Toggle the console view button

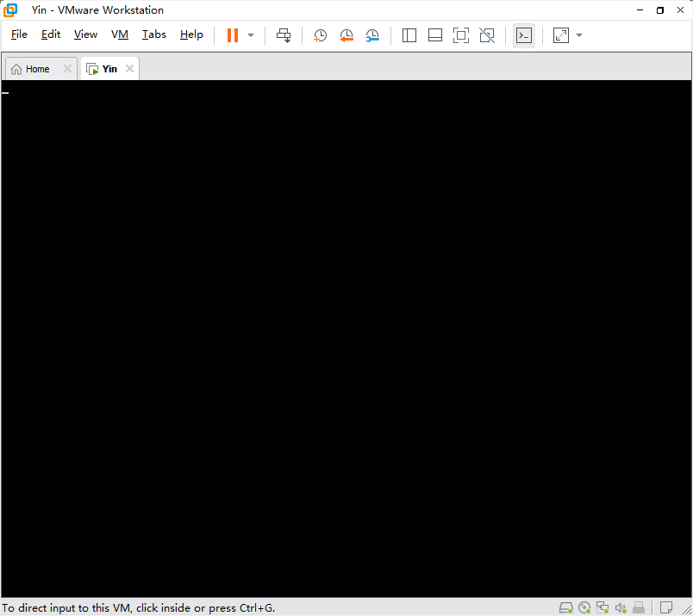(523, 35)
